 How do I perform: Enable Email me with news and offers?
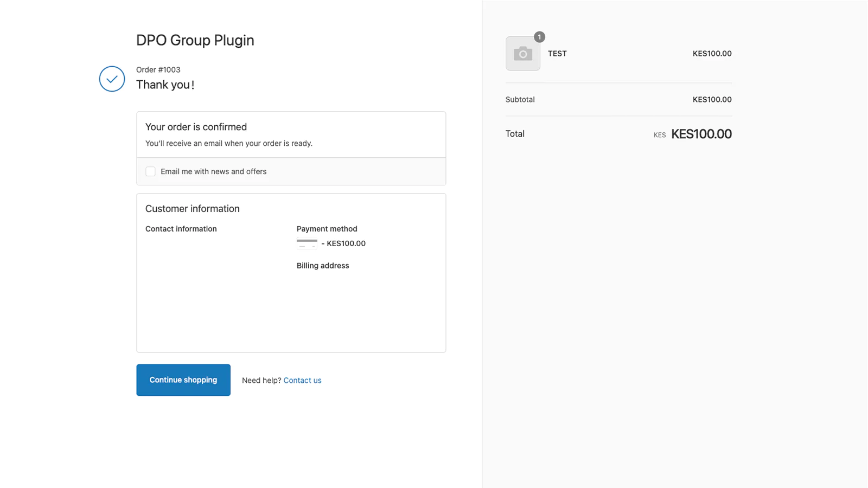[150, 171]
